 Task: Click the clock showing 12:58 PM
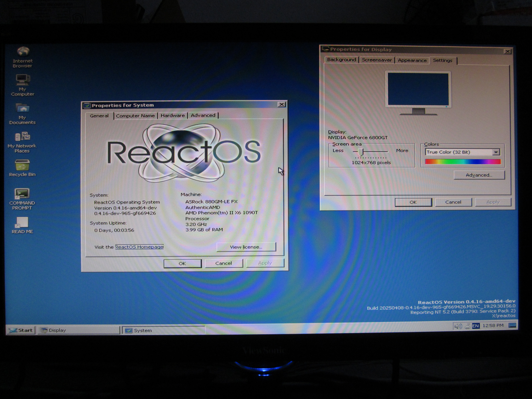493,325
